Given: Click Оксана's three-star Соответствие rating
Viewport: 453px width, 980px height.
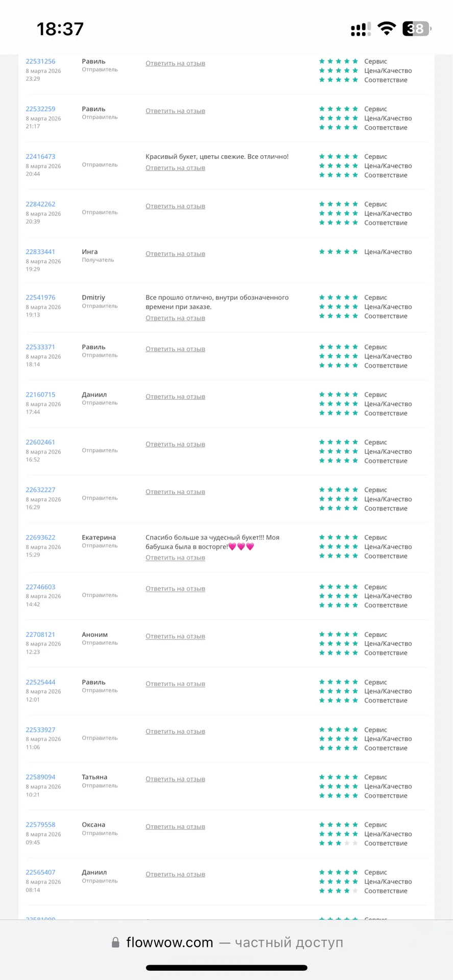Looking at the screenshot, I should (338, 843).
